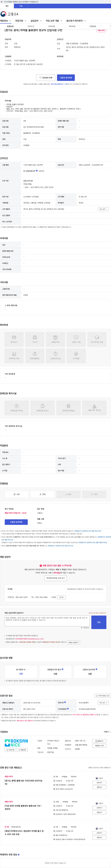Click the info icon next to 구인인증번호
The width and height of the screenshot is (111, 868).
68,709
